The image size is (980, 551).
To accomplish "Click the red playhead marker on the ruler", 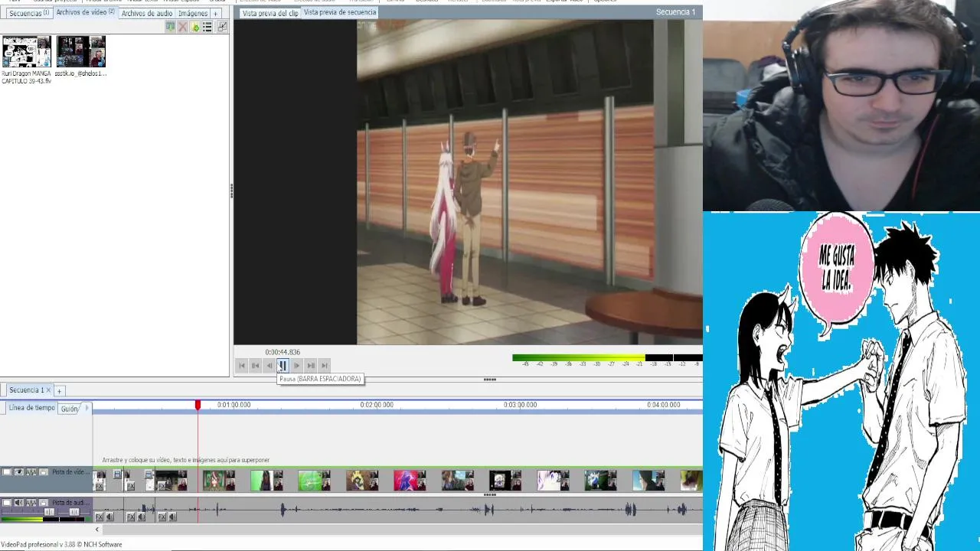I will pos(198,405).
